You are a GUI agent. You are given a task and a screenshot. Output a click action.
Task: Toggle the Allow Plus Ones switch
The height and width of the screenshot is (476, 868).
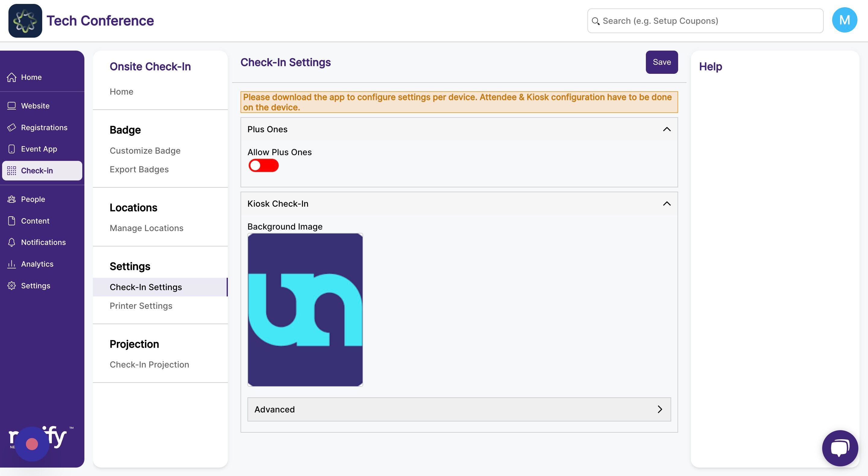pos(263,165)
